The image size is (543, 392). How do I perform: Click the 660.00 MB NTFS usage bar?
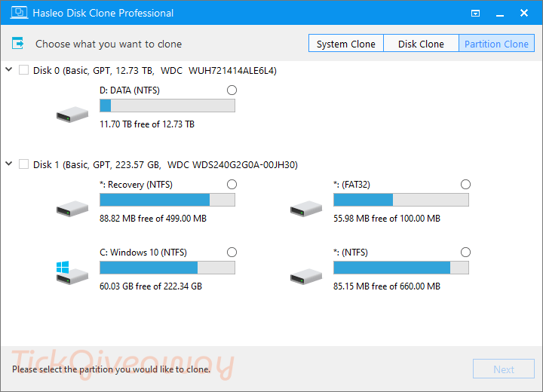coord(401,268)
